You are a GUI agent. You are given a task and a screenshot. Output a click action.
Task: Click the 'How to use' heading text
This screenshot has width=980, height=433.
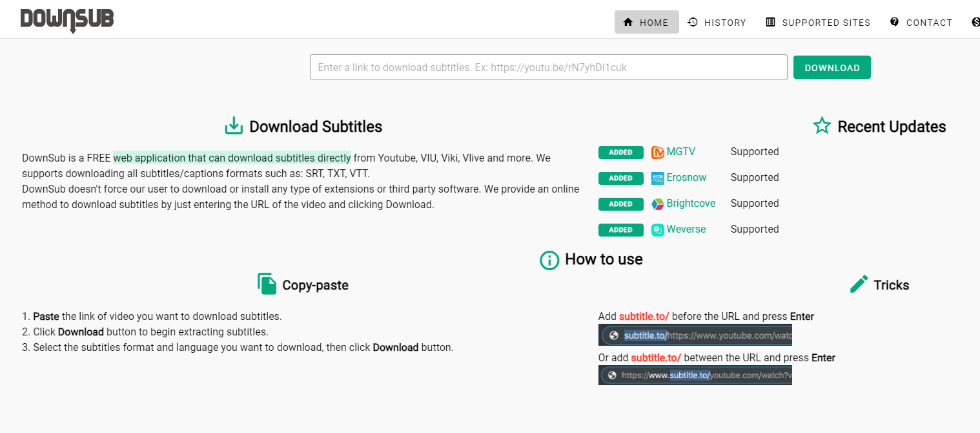[604, 259]
